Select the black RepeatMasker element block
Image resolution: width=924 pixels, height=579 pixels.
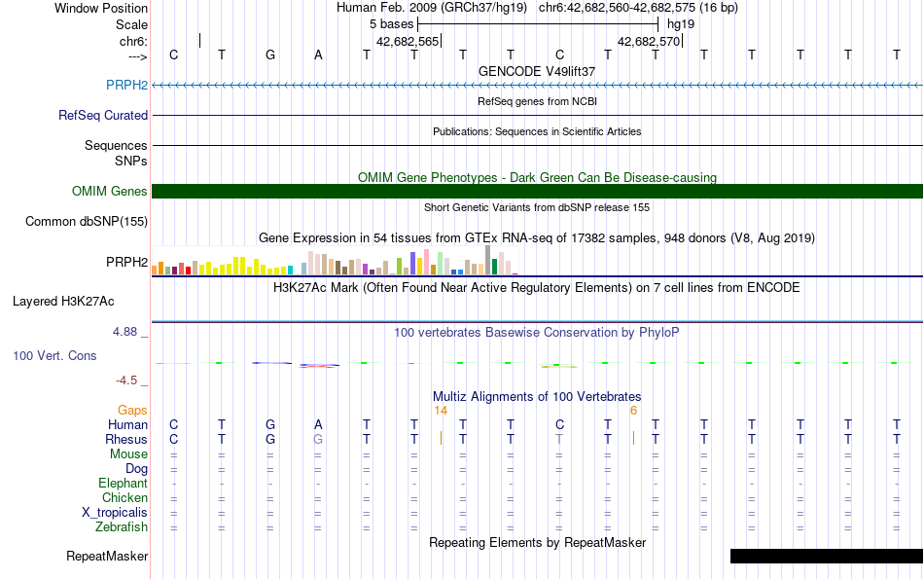coord(826,556)
